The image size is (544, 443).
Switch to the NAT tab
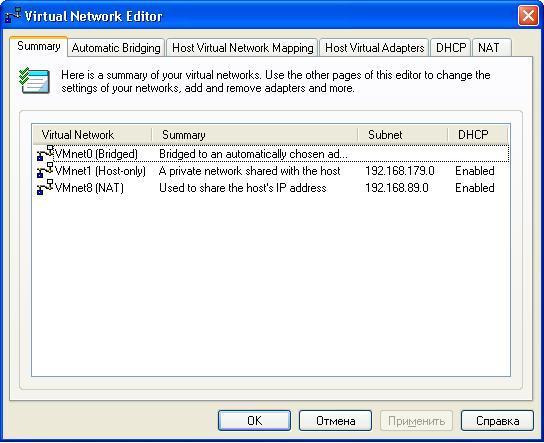coord(491,48)
